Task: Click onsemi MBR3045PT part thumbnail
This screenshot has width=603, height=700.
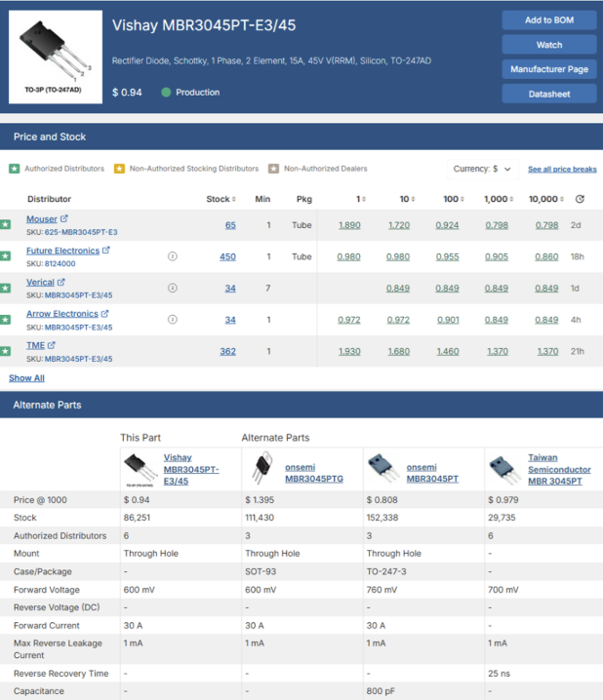Action: pos(383,468)
